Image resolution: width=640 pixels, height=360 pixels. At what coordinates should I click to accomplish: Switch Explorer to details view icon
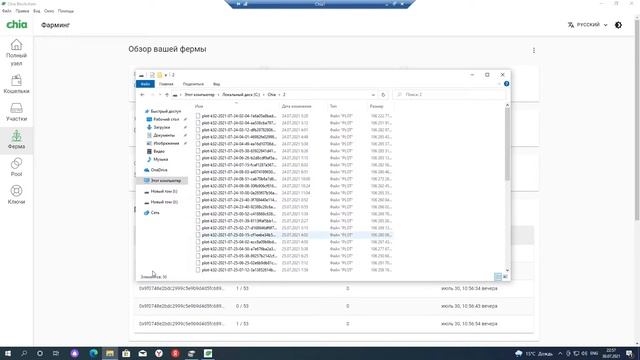498,277
